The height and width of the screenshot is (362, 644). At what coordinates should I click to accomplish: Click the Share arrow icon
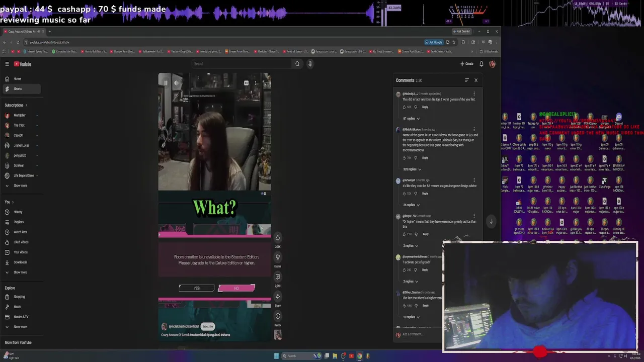click(277, 296)
